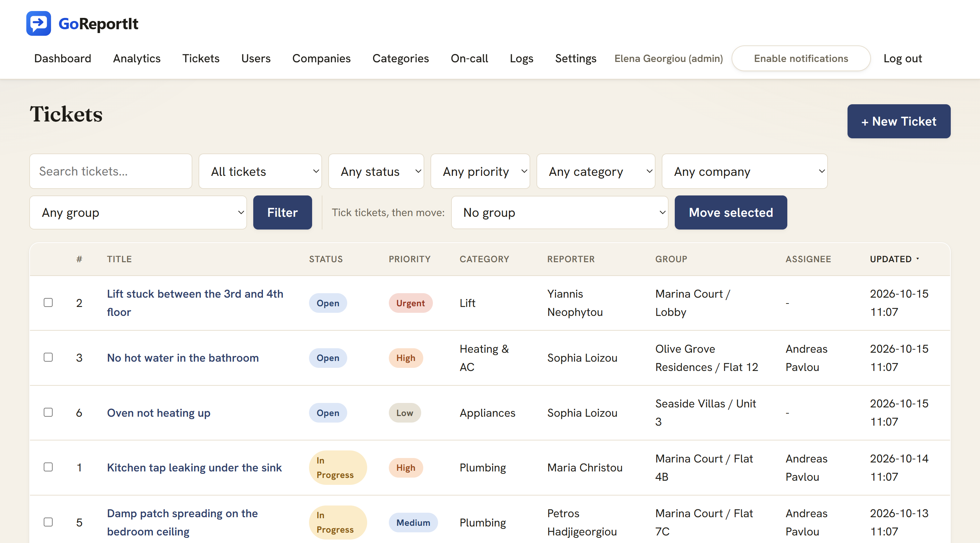This screenshot has height=543, width=980.
Task: Click the Assignee column header
Action: 808,259
